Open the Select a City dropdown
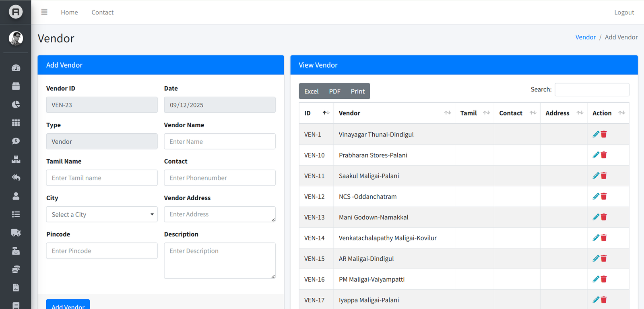 pos(102,214)
